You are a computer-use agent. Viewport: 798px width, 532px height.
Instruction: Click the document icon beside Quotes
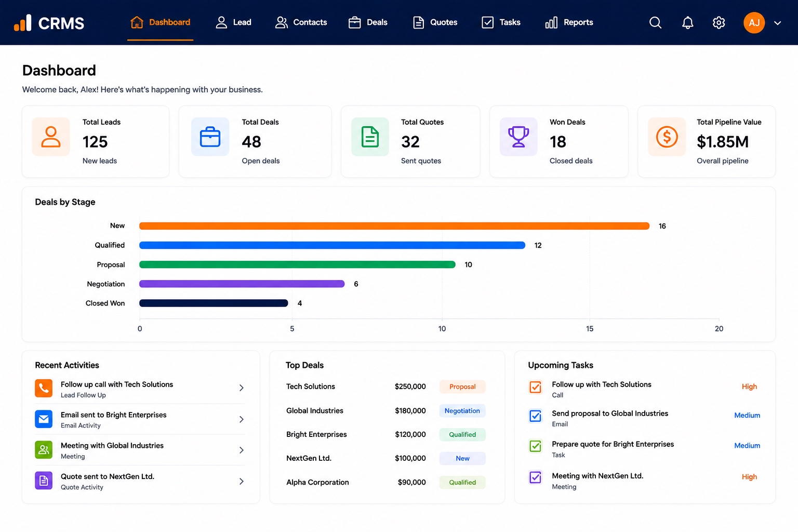point(418,22)
